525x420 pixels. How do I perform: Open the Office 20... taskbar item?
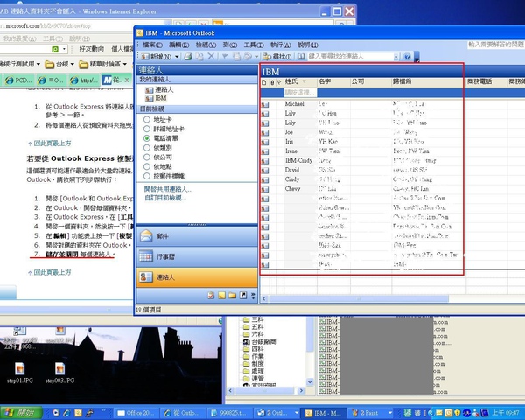click(136, 413)
